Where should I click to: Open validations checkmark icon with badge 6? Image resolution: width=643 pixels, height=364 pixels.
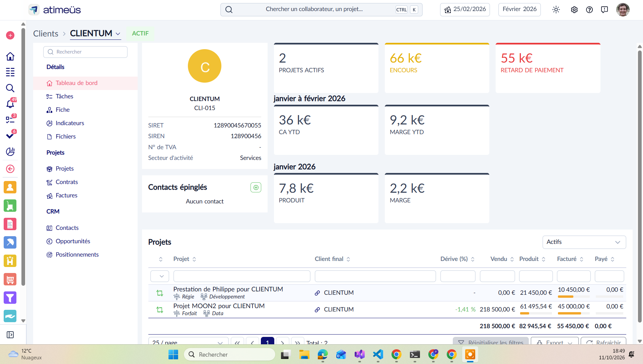[10, 135]
